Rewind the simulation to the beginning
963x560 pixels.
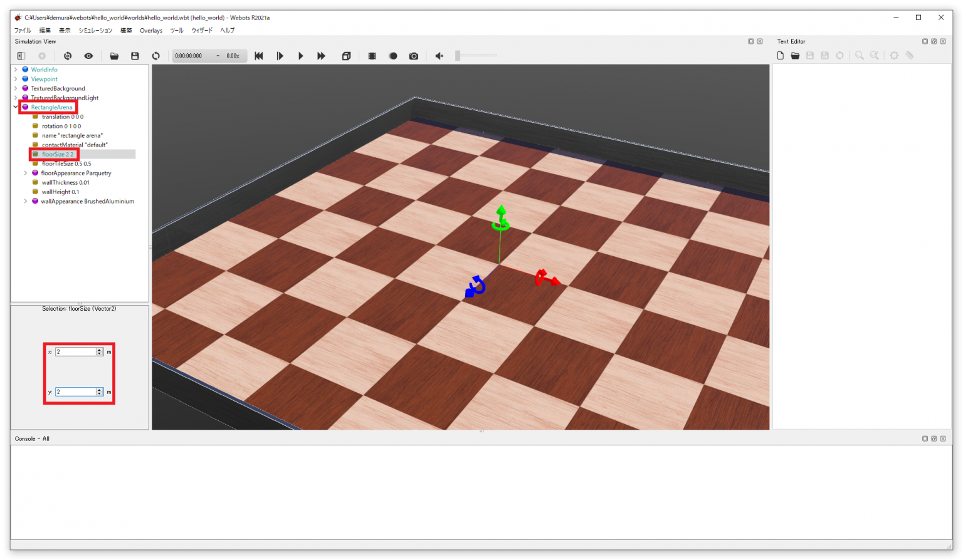point(259,56)
